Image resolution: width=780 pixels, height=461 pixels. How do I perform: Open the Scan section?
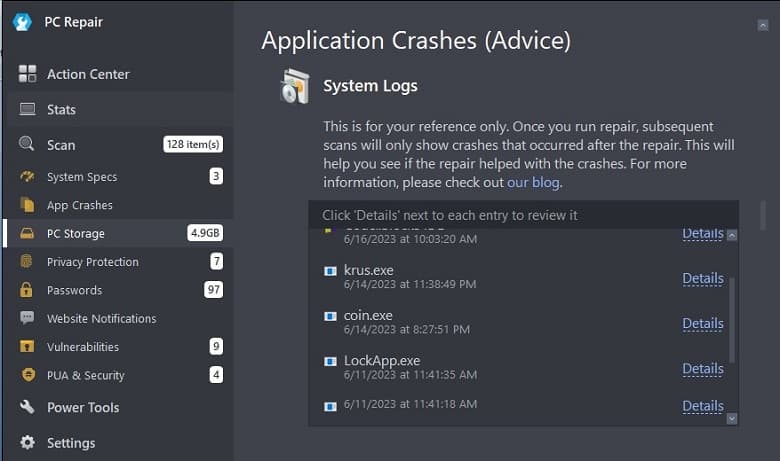point(118,144)
